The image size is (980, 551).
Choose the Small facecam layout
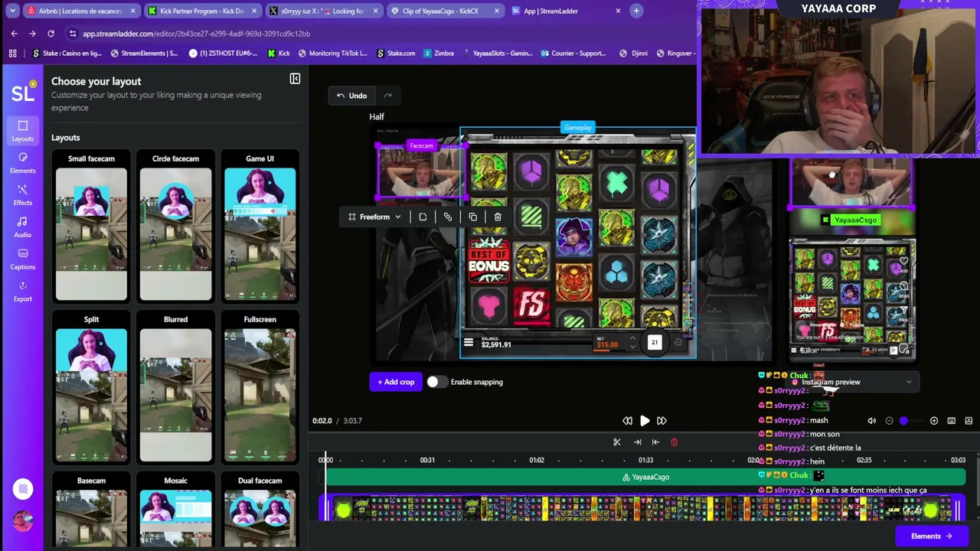91,227
